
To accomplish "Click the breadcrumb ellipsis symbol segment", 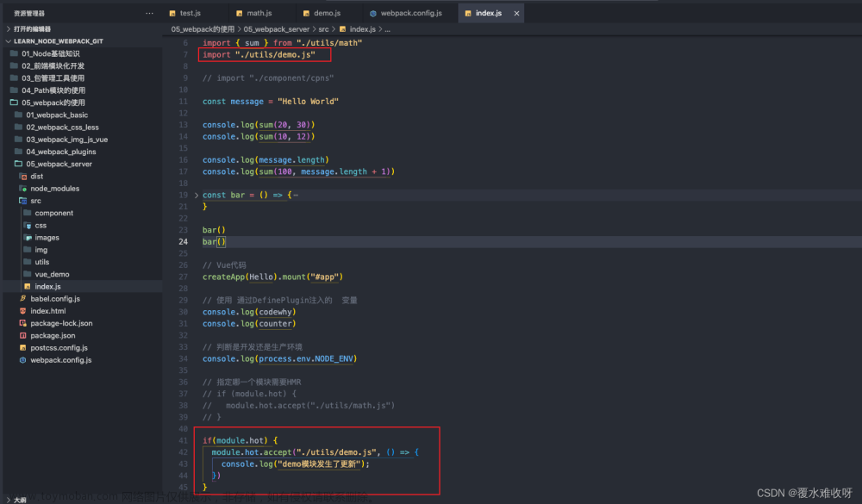I will (x=388, y=29).
